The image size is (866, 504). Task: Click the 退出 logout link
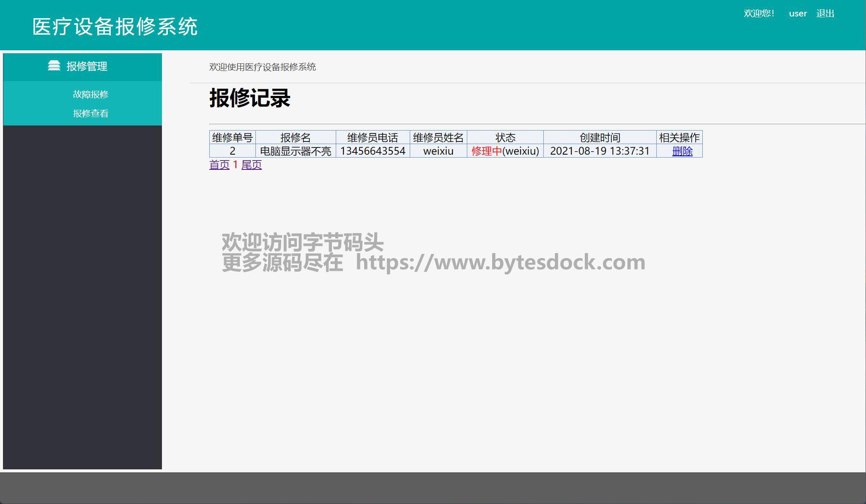click(x=825, y=14)
